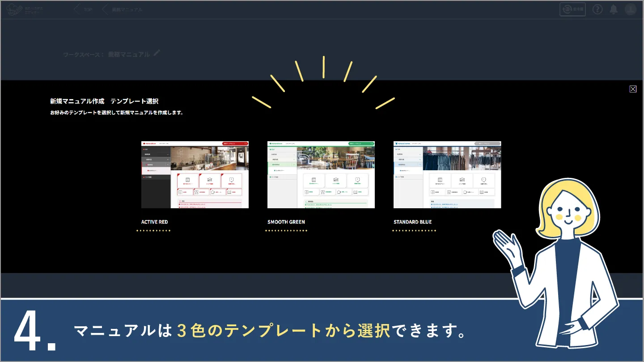Open the 業務マニュアル breadcrumb link
This screenshot has width=644, height=362.
tap(127, 9)
